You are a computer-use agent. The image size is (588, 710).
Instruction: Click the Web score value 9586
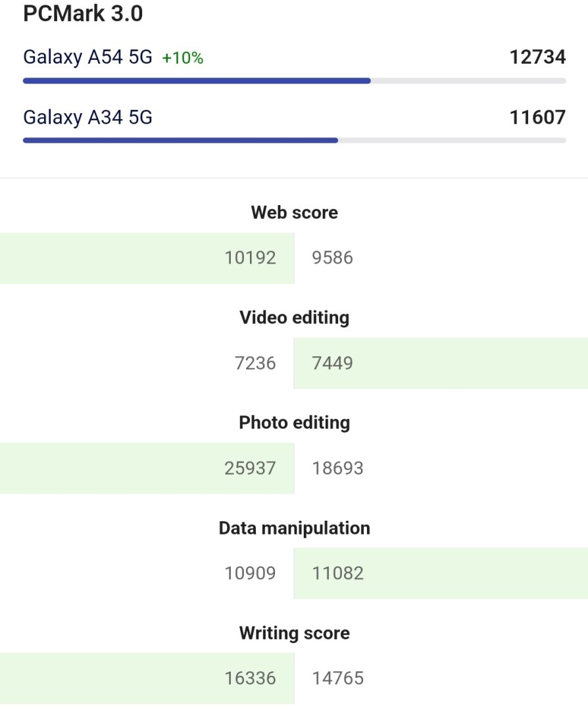(x=332, y=258)
